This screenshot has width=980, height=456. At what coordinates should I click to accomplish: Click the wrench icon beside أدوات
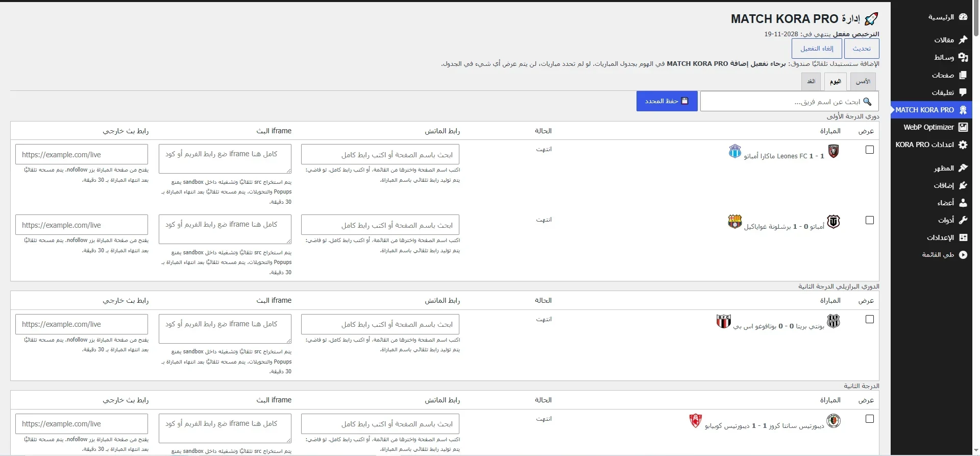[963, 220]
